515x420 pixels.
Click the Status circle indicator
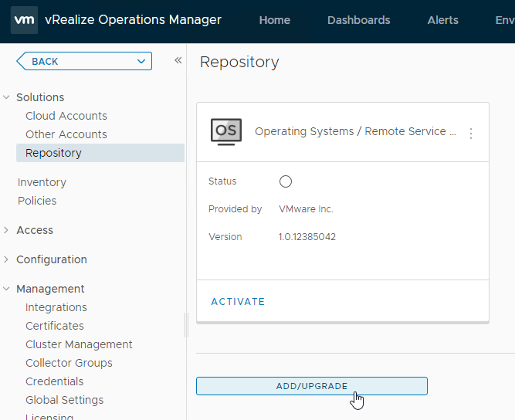286,181
